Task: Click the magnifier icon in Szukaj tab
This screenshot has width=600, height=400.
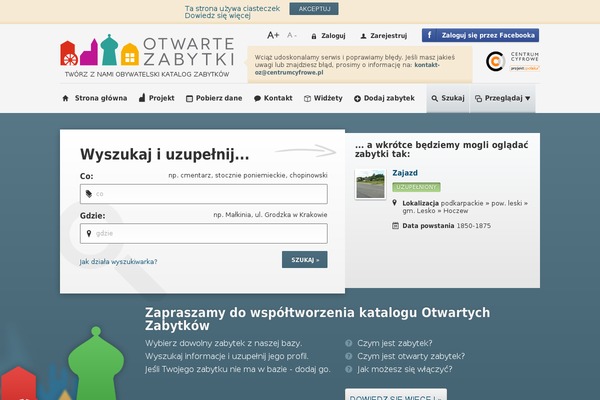Action: pyautogui.click(x=435, y=98)
